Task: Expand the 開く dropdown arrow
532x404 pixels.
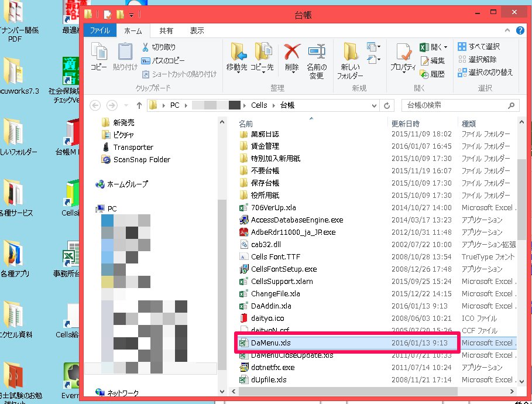Action: 445,47
